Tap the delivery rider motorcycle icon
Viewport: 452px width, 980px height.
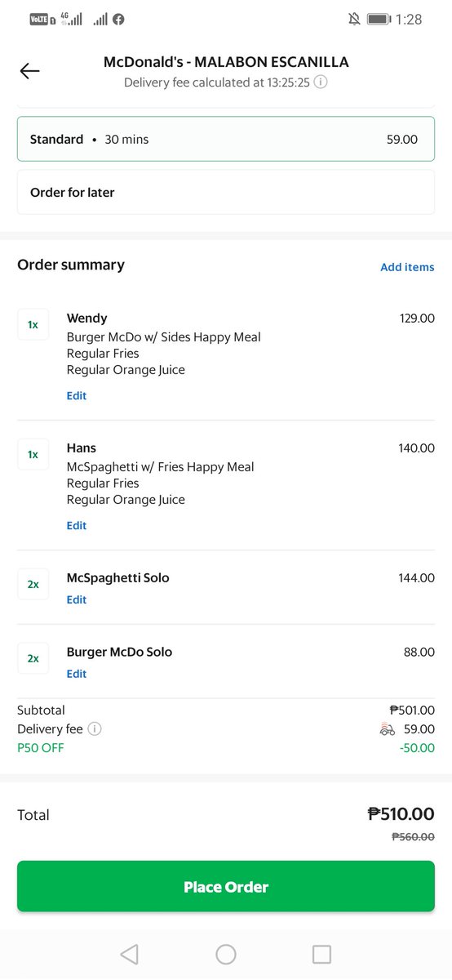point(388,729)
